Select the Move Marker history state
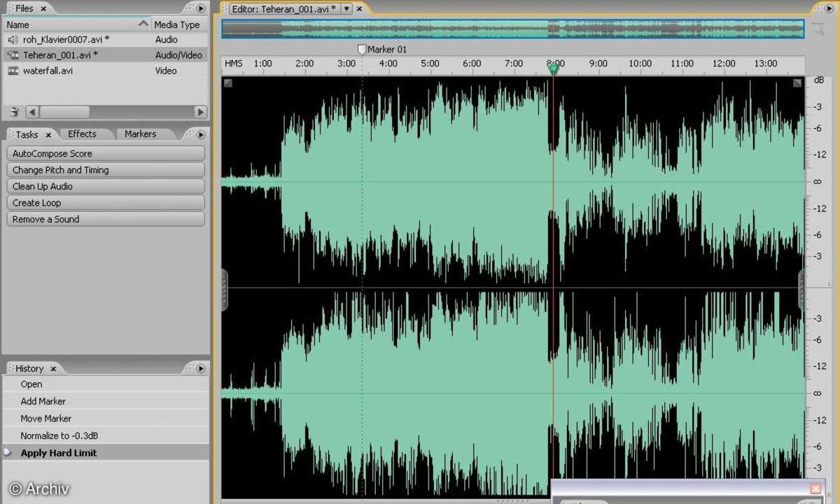 point(105,419)
